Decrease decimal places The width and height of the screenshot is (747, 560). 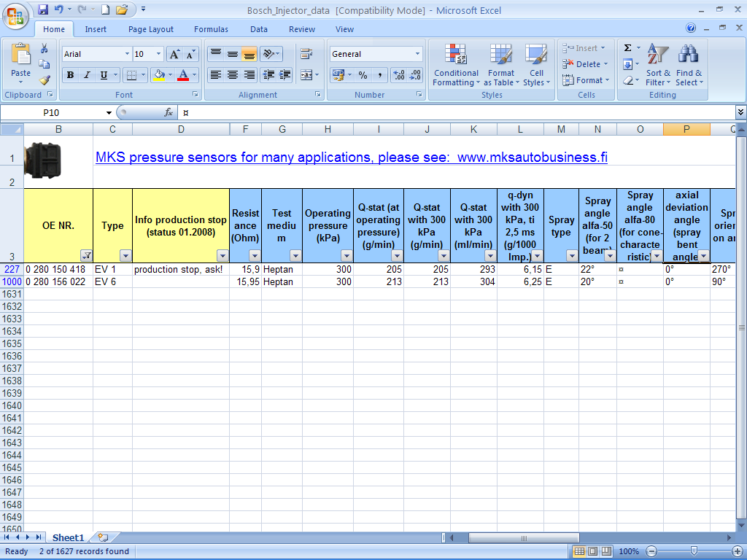[415, 75]
